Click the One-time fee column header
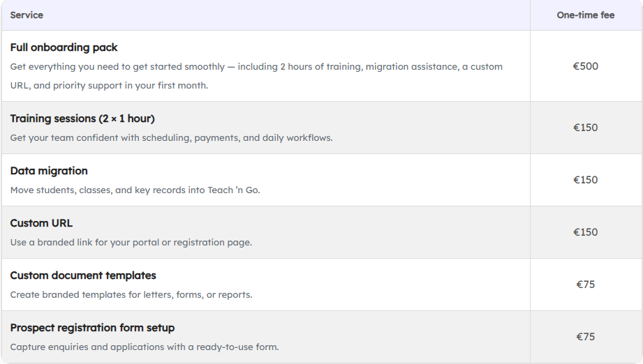643x364 pixels. (585, 15)
